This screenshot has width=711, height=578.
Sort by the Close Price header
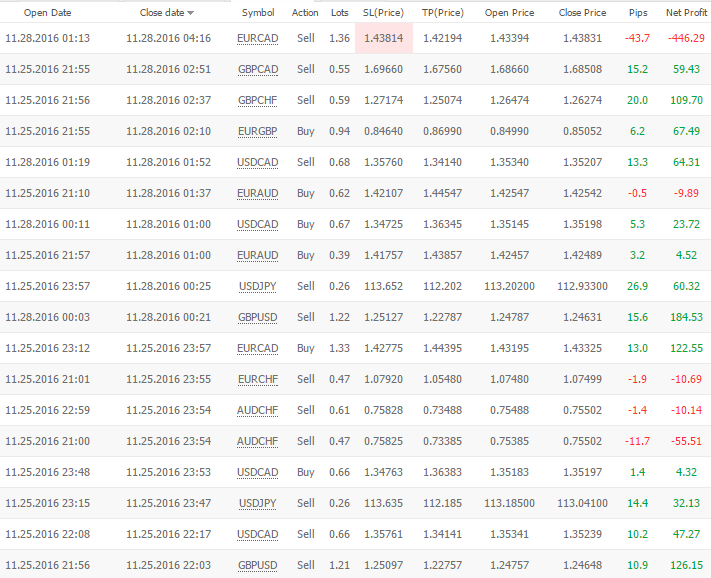pyautogui.click(x=582, y=13)
